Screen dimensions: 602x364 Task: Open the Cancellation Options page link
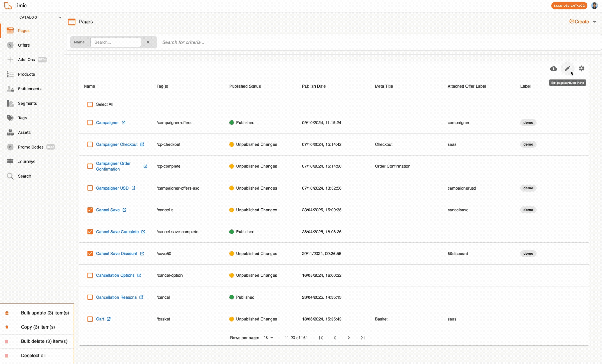click(115, 275)
